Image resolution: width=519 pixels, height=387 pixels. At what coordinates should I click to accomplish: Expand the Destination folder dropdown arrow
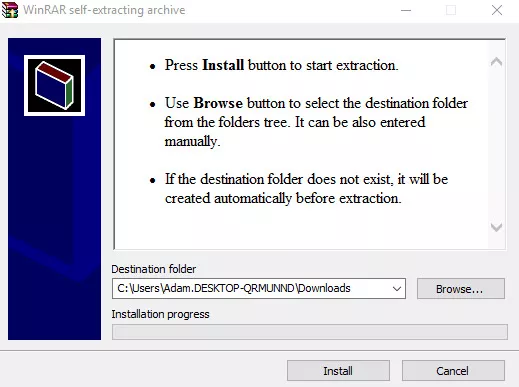tap(397, 289)
